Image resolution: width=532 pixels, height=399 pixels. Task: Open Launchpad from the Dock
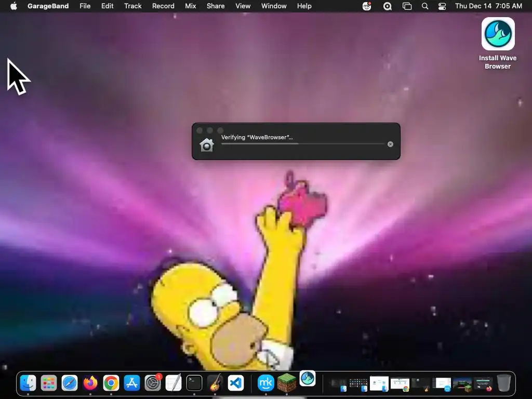(49, 383)
